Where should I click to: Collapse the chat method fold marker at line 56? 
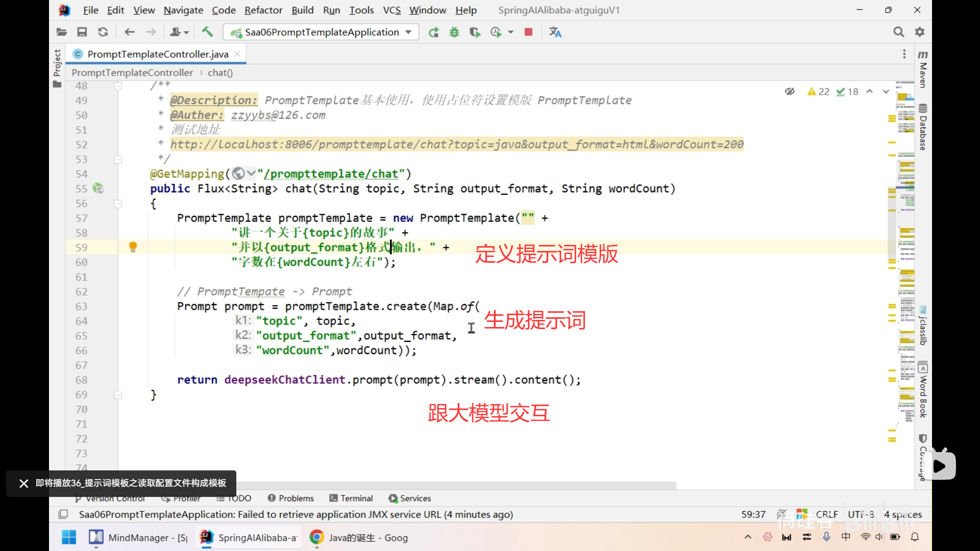(x=118, y=204)
